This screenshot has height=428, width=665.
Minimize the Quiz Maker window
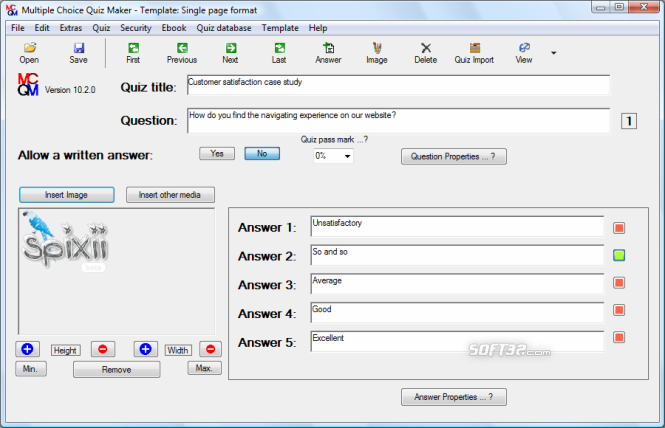[x=600, y=7]
